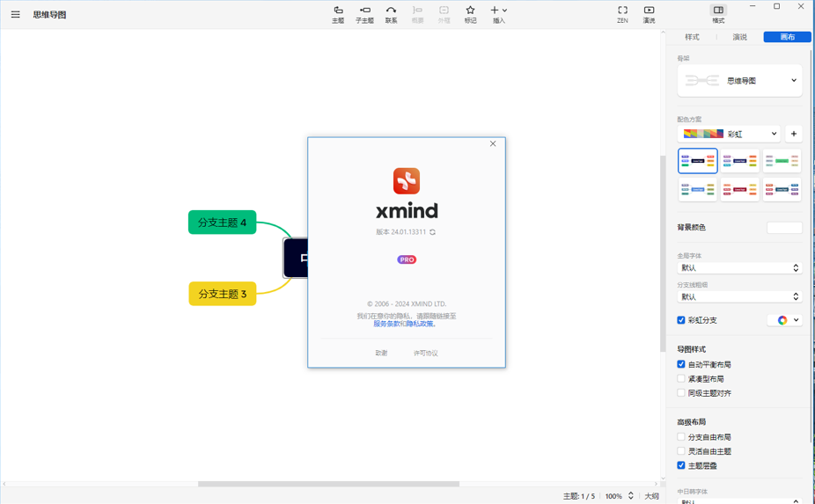The image size is (815, 504).
Task: Toggle the 格式 format panel
Action: [718, 15]
